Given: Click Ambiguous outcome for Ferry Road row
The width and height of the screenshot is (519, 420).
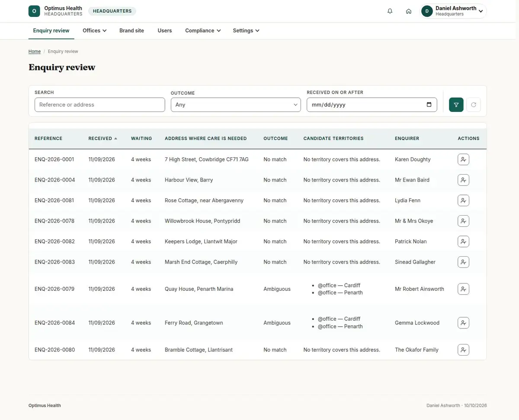Looking at the screenshot, I should click(277, 323).
